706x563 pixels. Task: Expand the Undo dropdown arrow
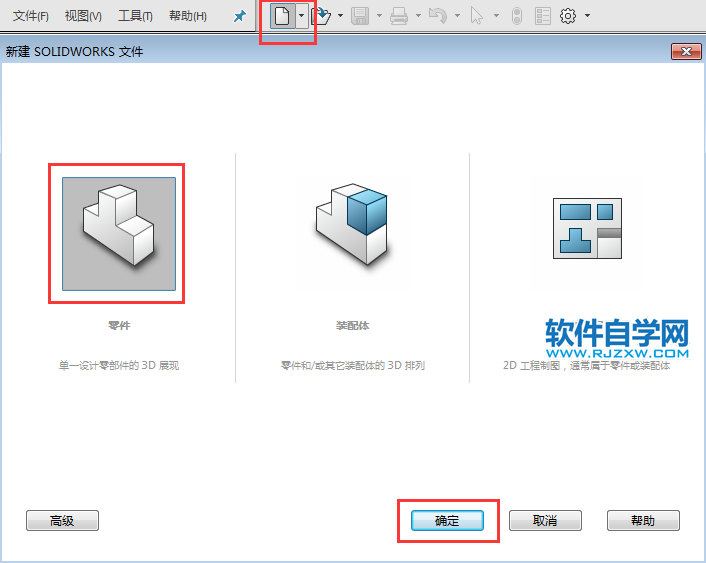pyautogui.click(x=457, y=16)
